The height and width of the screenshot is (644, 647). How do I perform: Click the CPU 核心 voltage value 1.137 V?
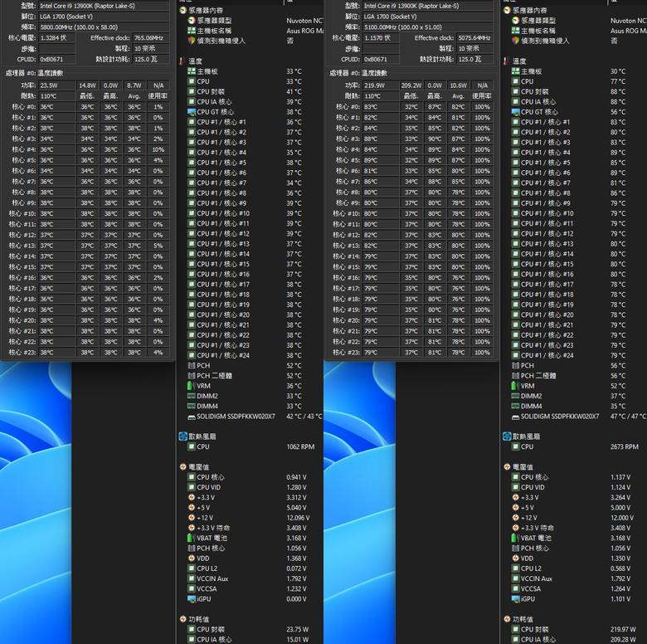point(620,477)
